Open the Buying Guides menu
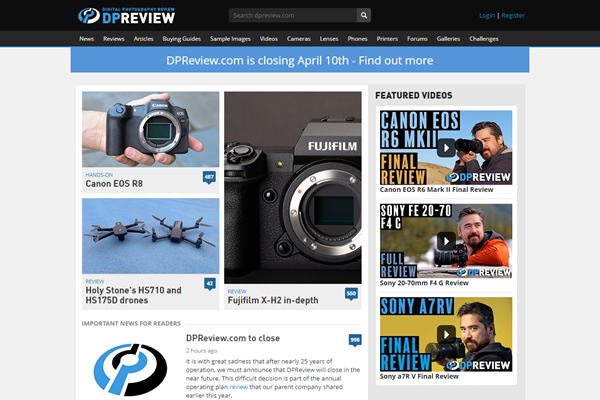 coord(181,39)
